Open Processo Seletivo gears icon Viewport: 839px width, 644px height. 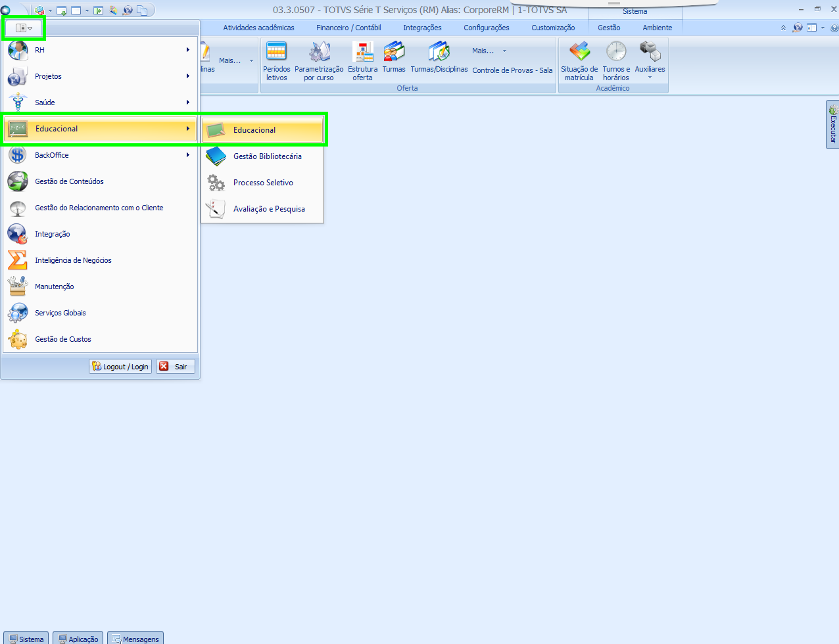coord(216,183)
